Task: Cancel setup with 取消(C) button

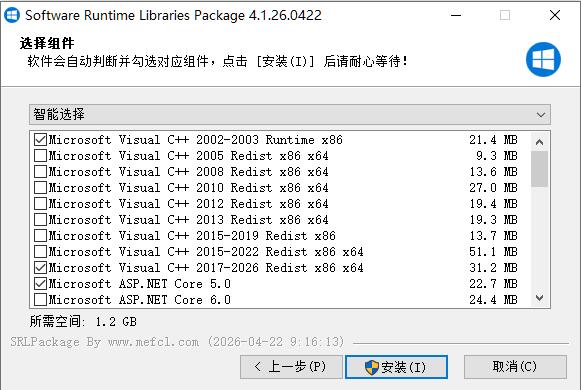Action: click(515, 367)
